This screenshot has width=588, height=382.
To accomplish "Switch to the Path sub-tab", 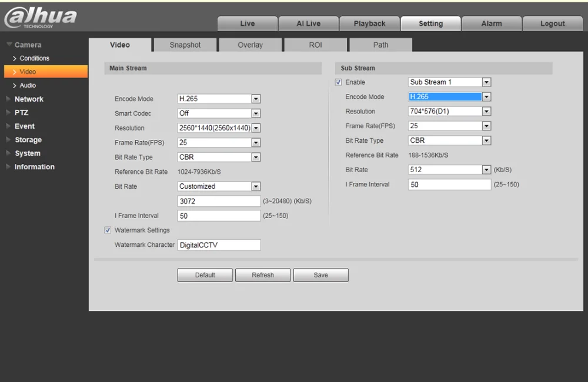I will pos(380,45).
